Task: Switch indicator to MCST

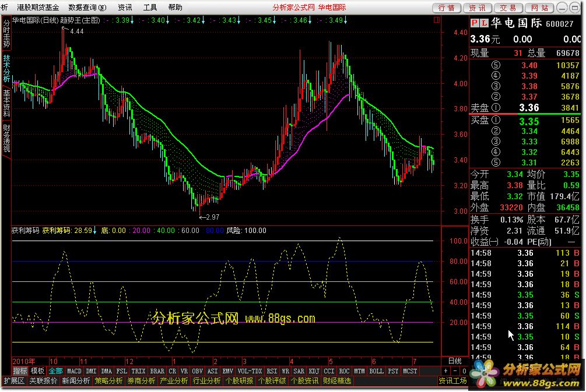Action: point(410,371)
